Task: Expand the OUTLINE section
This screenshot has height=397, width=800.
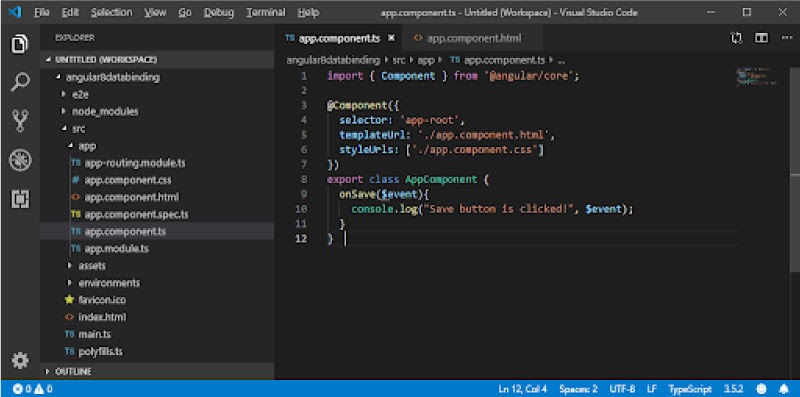Action: 48,371
